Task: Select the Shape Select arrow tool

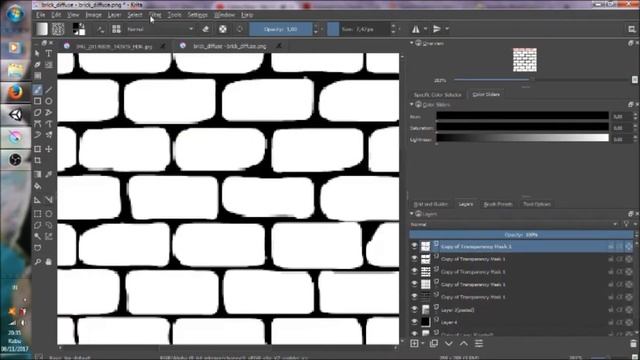Action: pyautogui.click(x=38, y=53)
